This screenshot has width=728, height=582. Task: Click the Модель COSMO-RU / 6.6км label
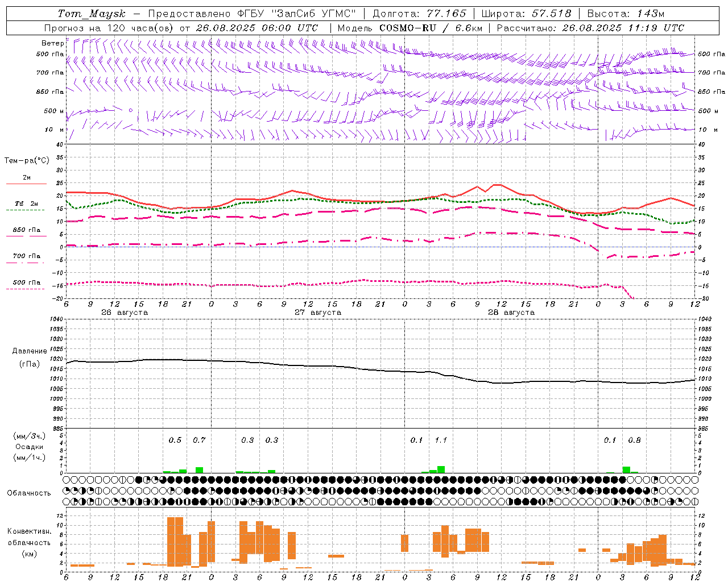(x=410, y=28)
